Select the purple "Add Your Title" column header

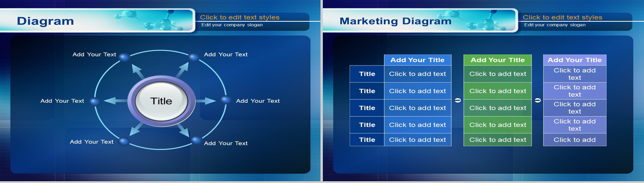point(575,60)
